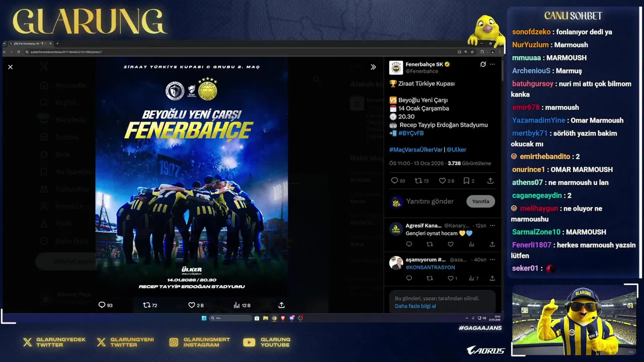Bookmark page with star icon in address bar
The image size is (644, 362).
pyautogui.click(x=472, y=52)
